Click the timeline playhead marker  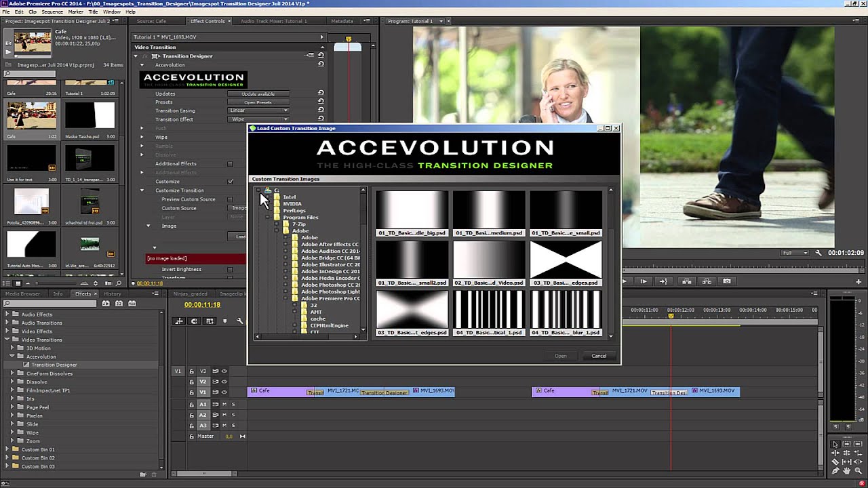671,316
